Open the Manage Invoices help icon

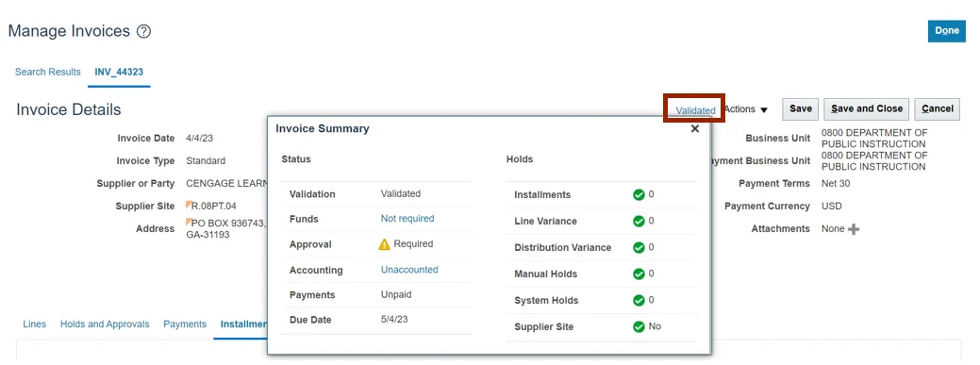point(143,32)
